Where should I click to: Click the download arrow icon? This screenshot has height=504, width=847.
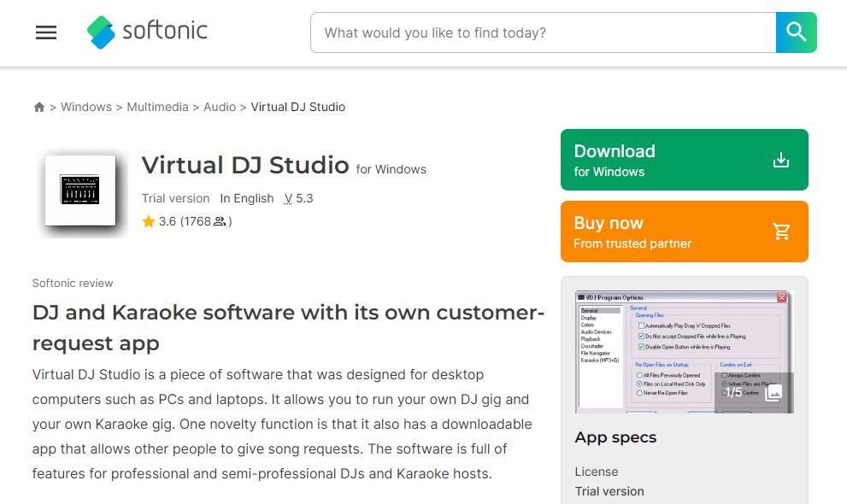coord(781,160)
